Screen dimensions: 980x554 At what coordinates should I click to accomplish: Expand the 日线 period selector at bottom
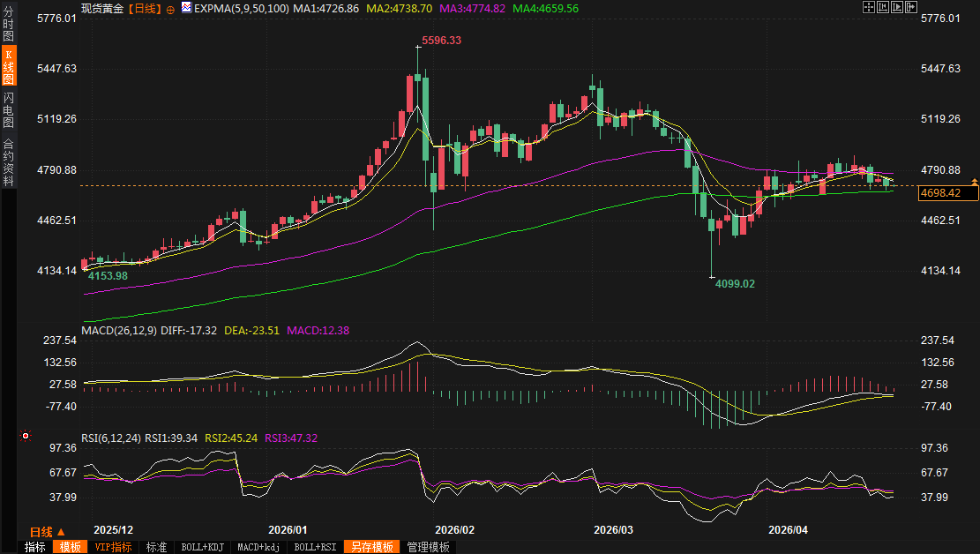(48, 532)
